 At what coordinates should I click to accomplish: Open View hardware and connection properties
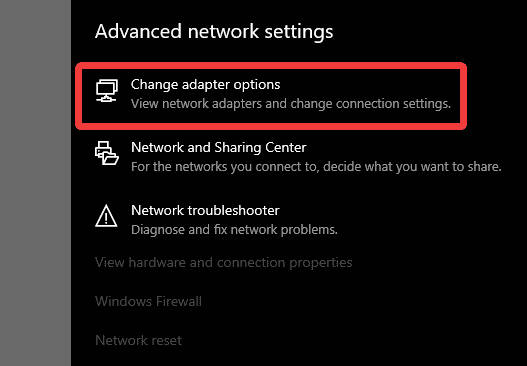tap(224, 262)
